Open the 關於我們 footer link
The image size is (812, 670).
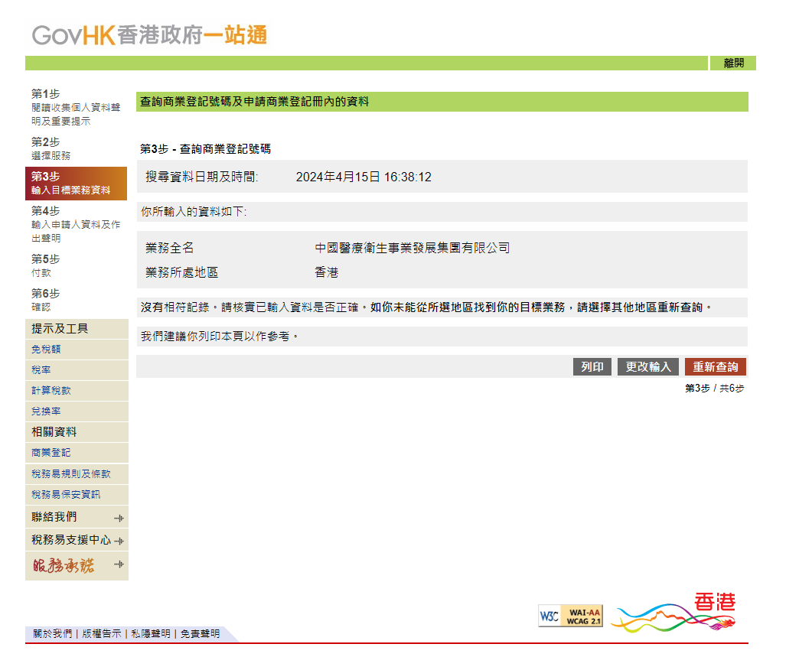(x=52, y=634)
